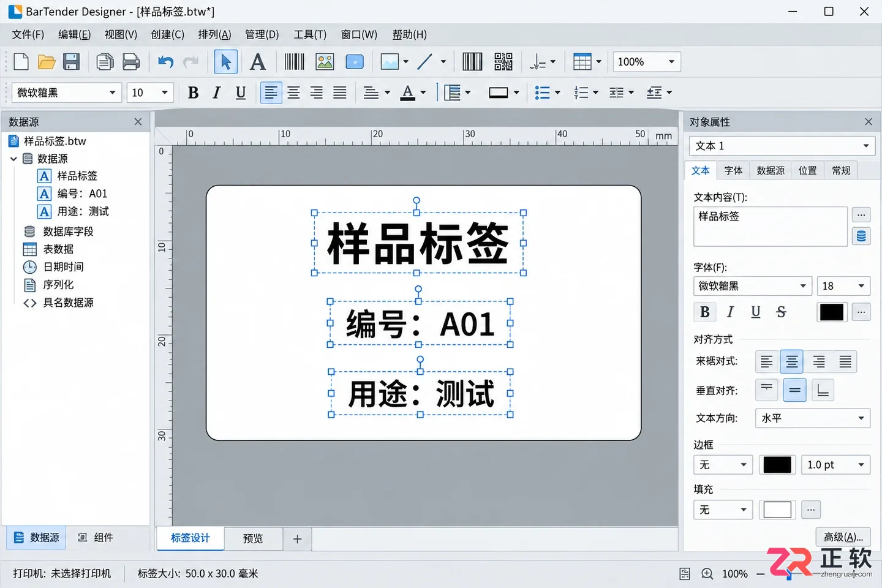The height and width of the screenshot is (588, 882).
Task: Select the Text tool A icon
Action: 258,62
